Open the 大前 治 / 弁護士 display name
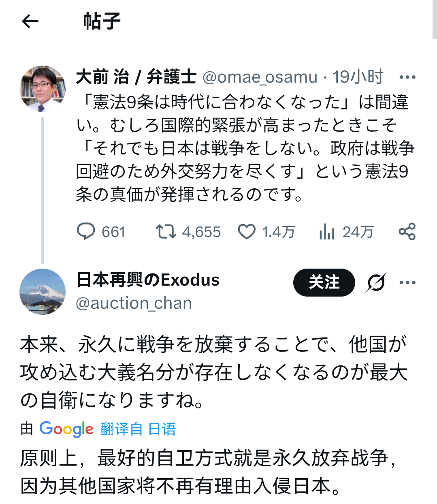Screen dimensions: 437x504 136,77
